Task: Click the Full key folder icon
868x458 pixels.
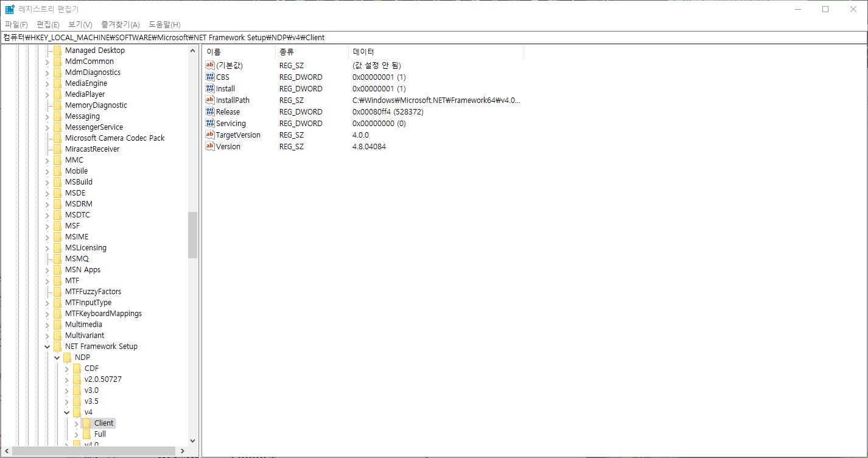Action: pos(87,434)
